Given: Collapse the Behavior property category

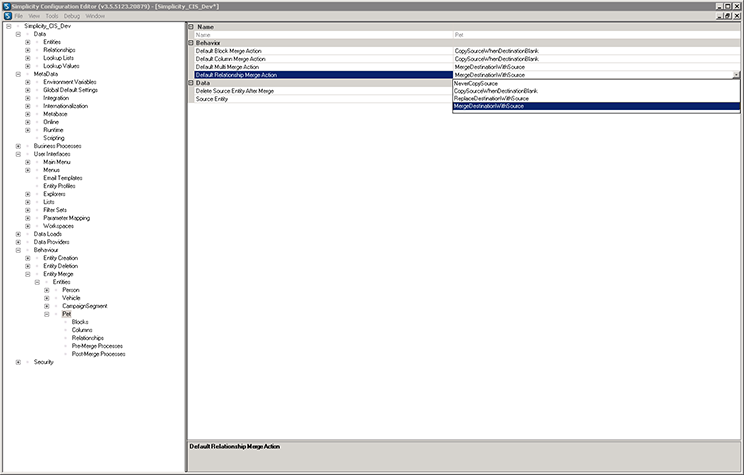Looking at the screenshot, I should (191, 43).
